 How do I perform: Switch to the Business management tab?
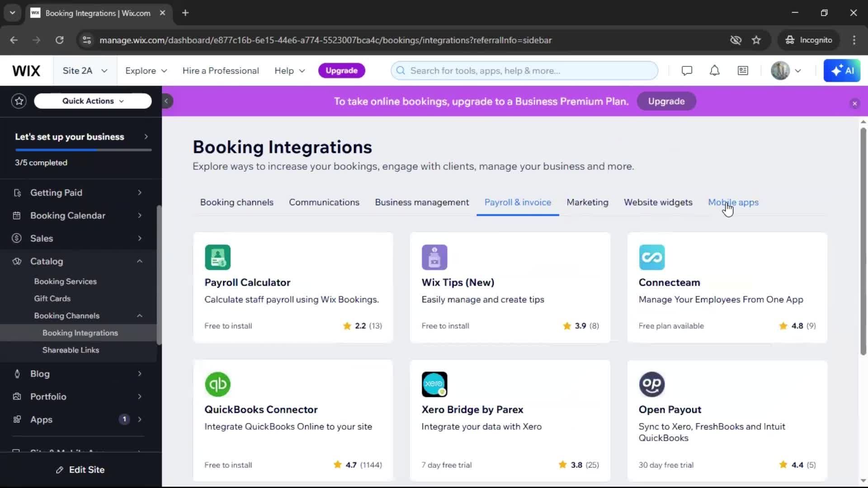tap(422, 202)
